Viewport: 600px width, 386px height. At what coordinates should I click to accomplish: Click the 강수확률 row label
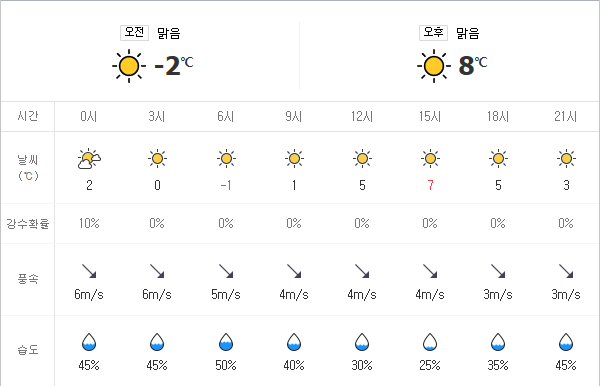(28, 223)
